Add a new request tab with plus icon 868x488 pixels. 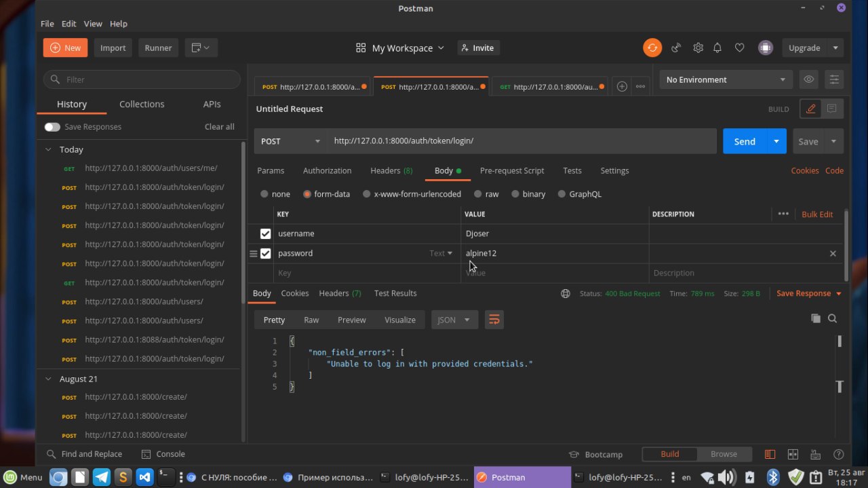[621, 86]
